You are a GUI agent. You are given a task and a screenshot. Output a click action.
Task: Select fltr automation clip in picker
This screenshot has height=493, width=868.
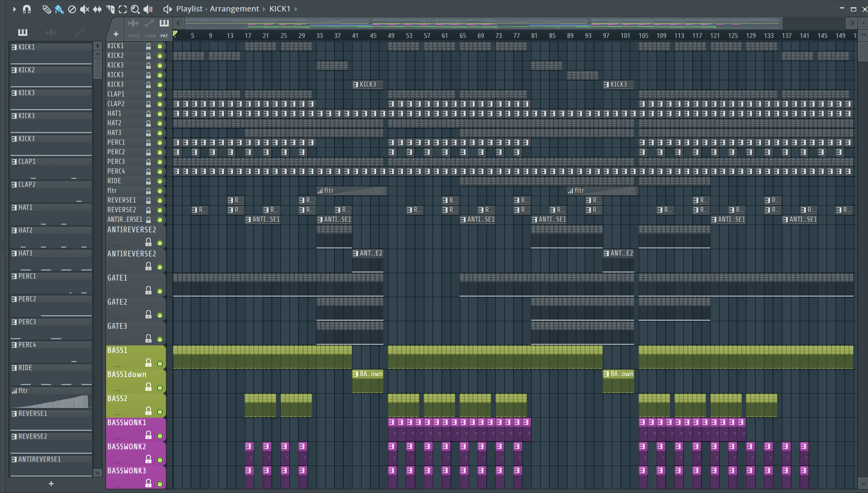[51, 397]
